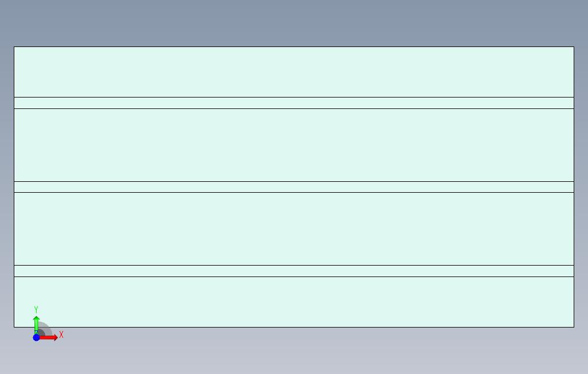This screenshot has height=374, width=588.
Task: Select the middle narrow groove strip
Action: pyautogui.click(x=294, y=187)
